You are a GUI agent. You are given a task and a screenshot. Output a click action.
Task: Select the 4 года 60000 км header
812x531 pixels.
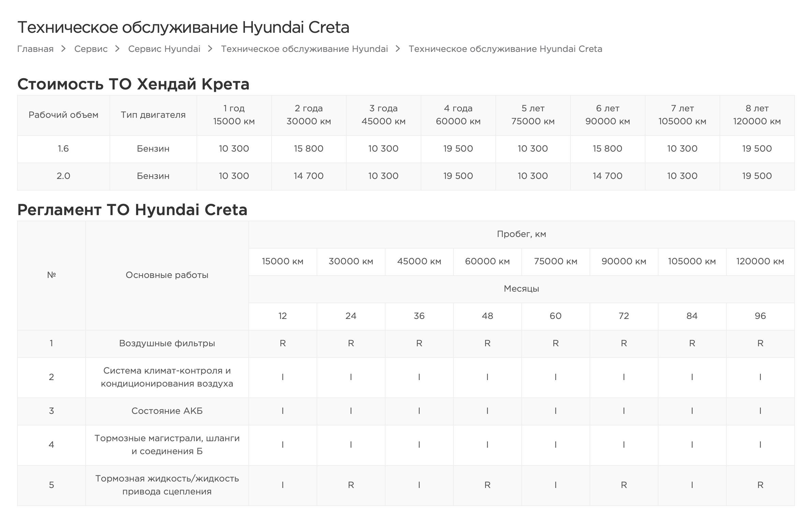click(458, 115)
